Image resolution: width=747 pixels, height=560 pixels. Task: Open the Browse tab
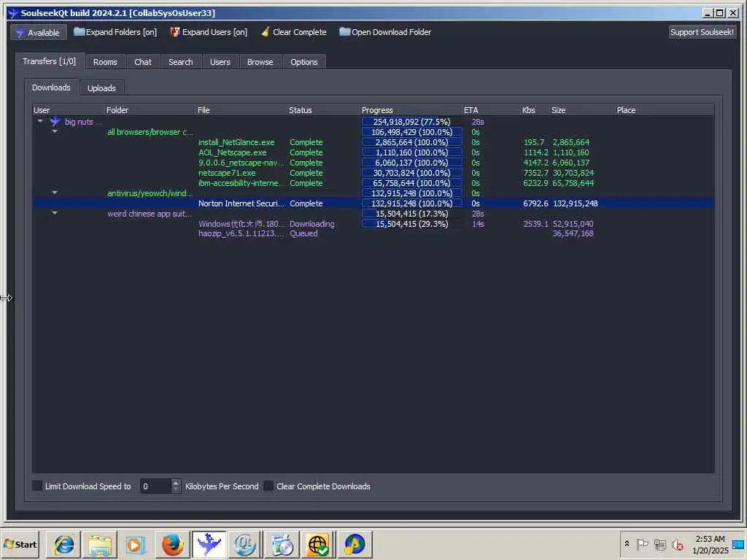pos(260,62)
